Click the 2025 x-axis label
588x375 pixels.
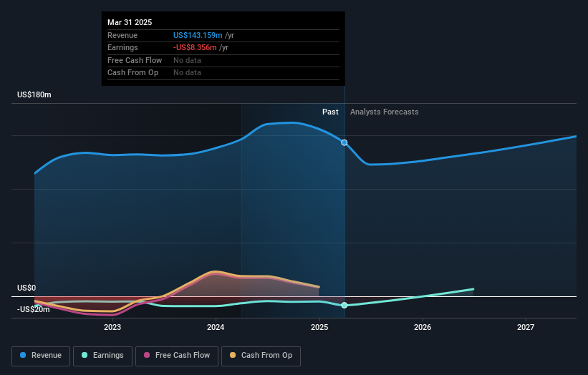point(319,328)
